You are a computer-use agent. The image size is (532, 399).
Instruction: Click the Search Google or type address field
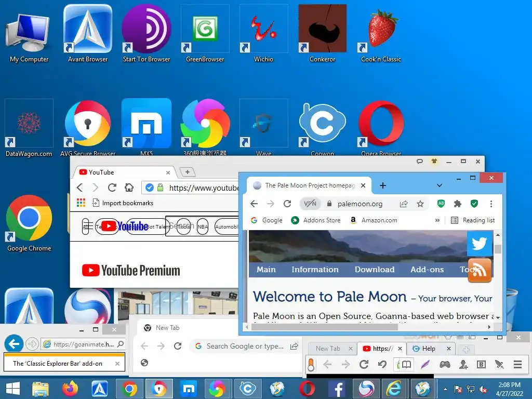pyautogui.click(x=245, y=346)
